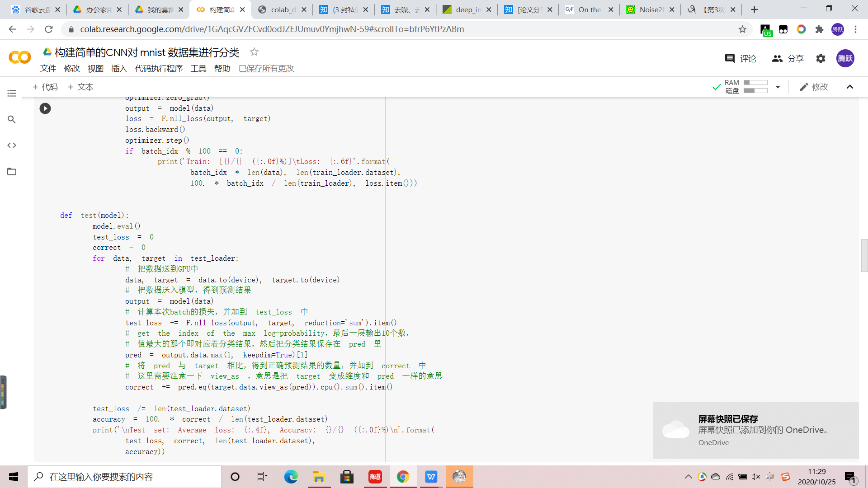
Task: Click the vertical scrollbar thumb on right
Action: tap(864, 255)
